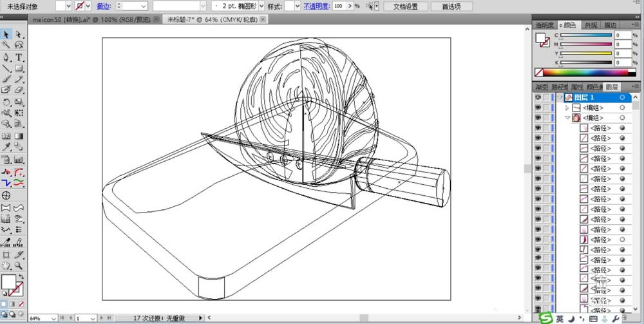Click target circle of 图层 1
644x324 pixels.
pyautogui.click(x=623, y=97)
